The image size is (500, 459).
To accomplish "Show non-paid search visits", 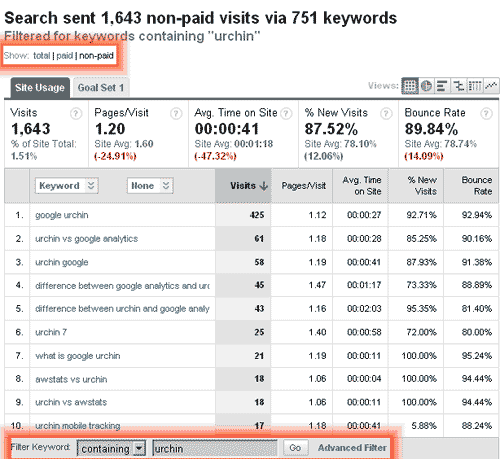I will [x=96, y=55].
